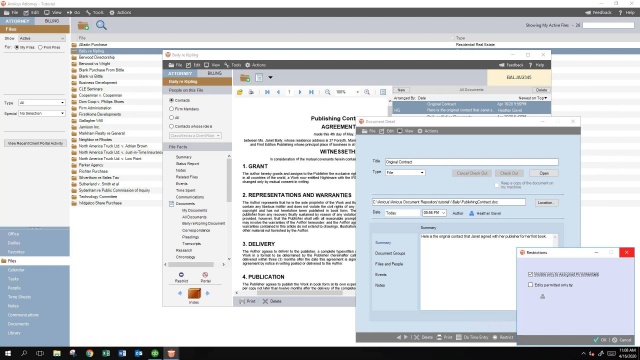Click OK in Restrictions dialog
The image size is (640, 360).
pyautogui.click(x=600, y=340)
